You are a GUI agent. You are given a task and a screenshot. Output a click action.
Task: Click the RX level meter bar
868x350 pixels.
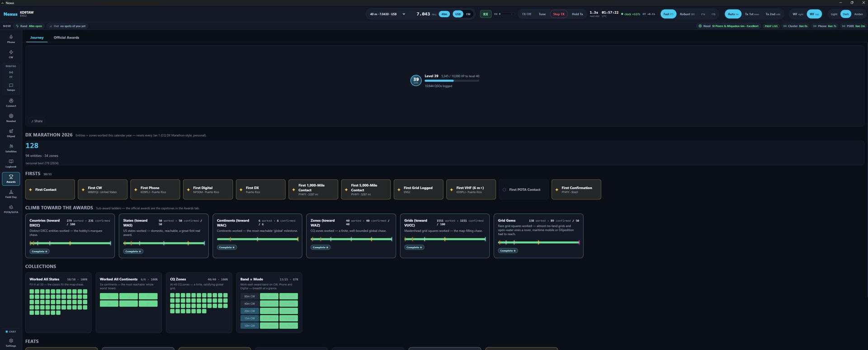click(x=507, y=14)
